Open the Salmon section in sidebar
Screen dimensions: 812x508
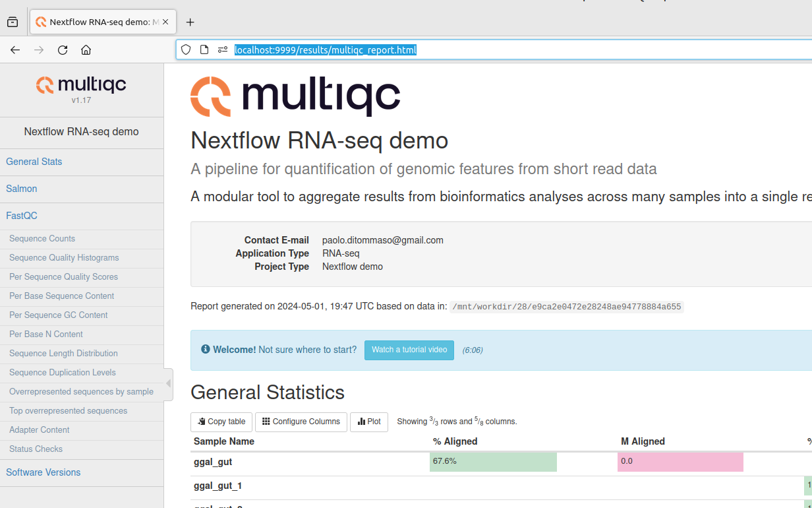pyautogui.click(x=22, y=189)
